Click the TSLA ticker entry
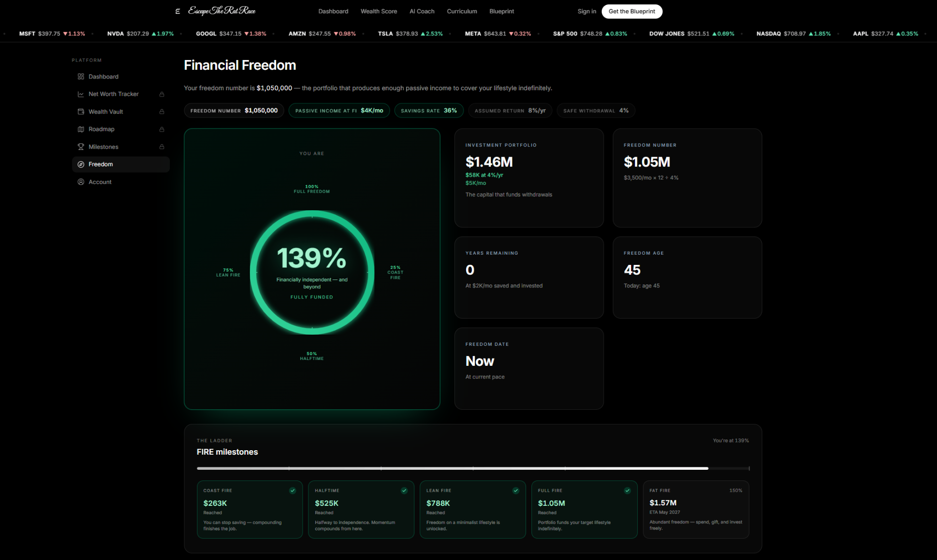The height and width of the screenshot is (560, 937). [410, 34]
